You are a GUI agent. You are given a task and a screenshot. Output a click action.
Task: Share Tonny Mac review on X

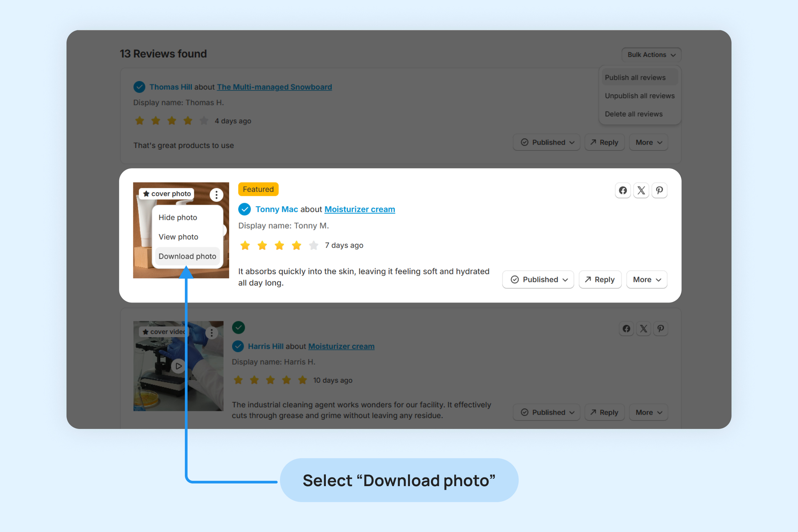point(641,190)
